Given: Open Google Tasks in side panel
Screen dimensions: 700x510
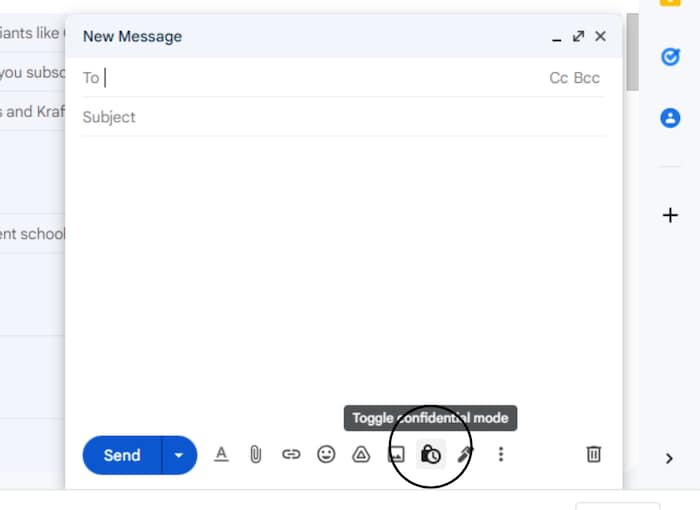Looking at the screenshot, I should 670,57.
